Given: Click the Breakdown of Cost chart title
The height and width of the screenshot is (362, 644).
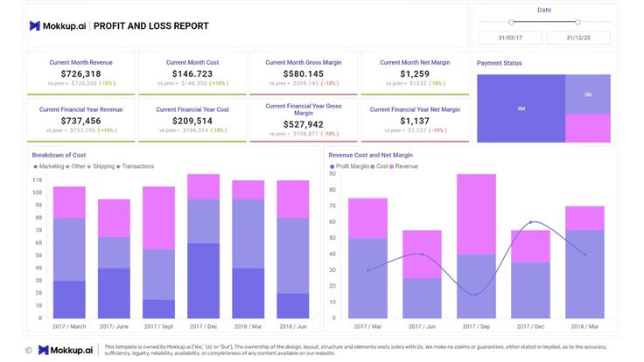Looking at the screenshot, I should 59,155.
